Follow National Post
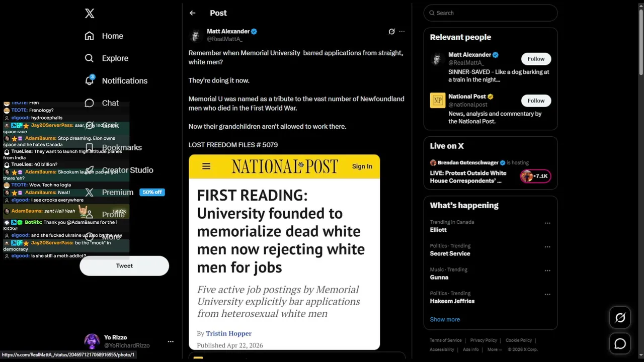This screenshot has width=644, height=362. coord(536,101)
